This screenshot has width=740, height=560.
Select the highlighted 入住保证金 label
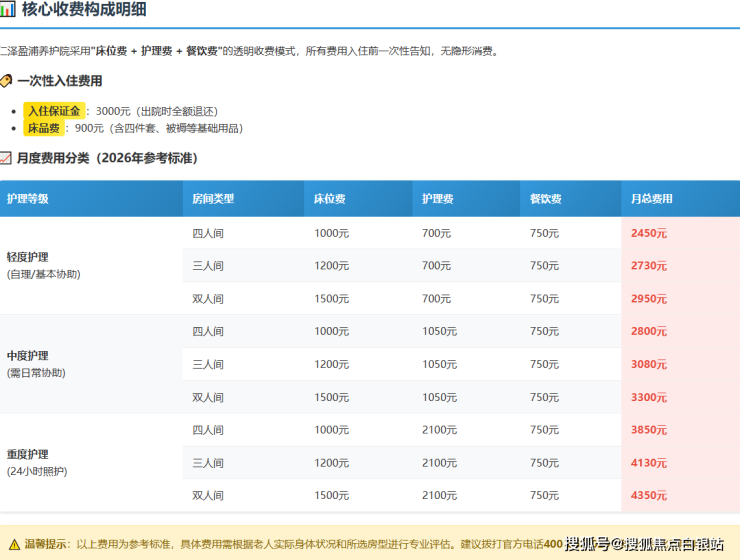[54, 111]
